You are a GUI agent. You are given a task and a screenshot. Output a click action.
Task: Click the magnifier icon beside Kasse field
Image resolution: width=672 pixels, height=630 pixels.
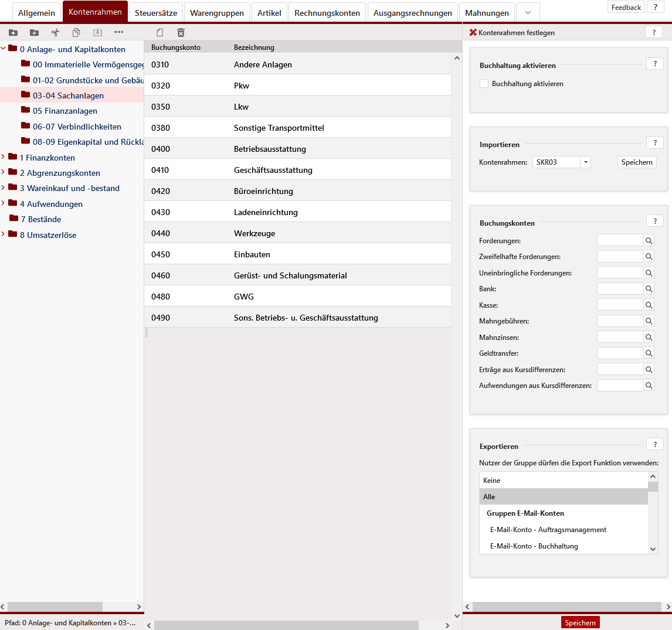point(649,305)
